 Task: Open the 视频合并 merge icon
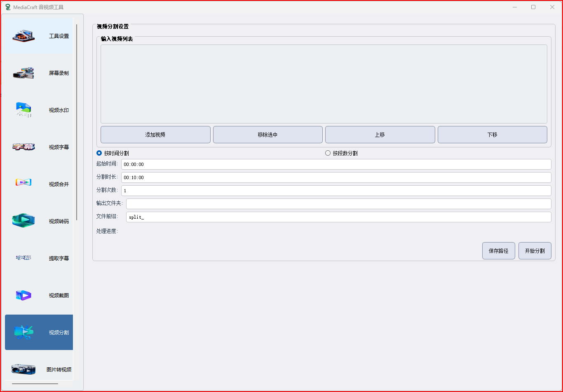(x=23, y=182)
